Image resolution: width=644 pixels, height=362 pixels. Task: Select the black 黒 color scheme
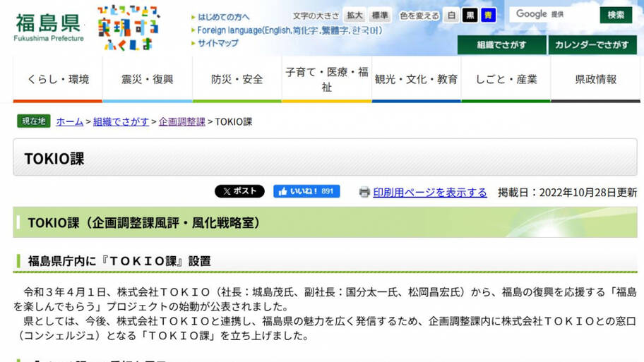point(470,16)
